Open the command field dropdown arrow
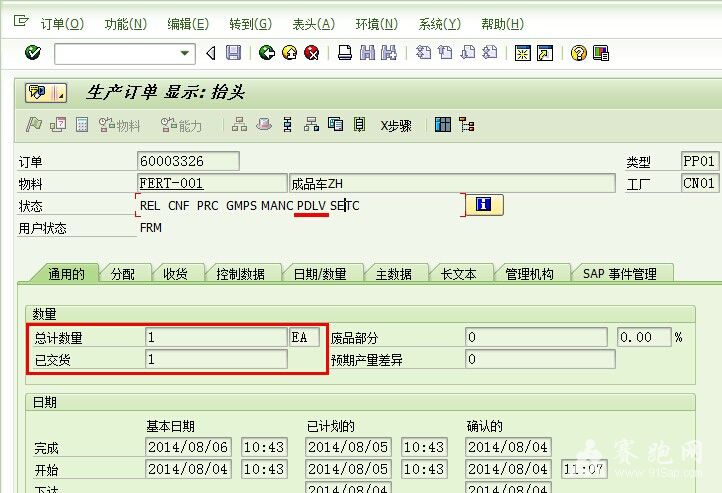 [185, 53]
